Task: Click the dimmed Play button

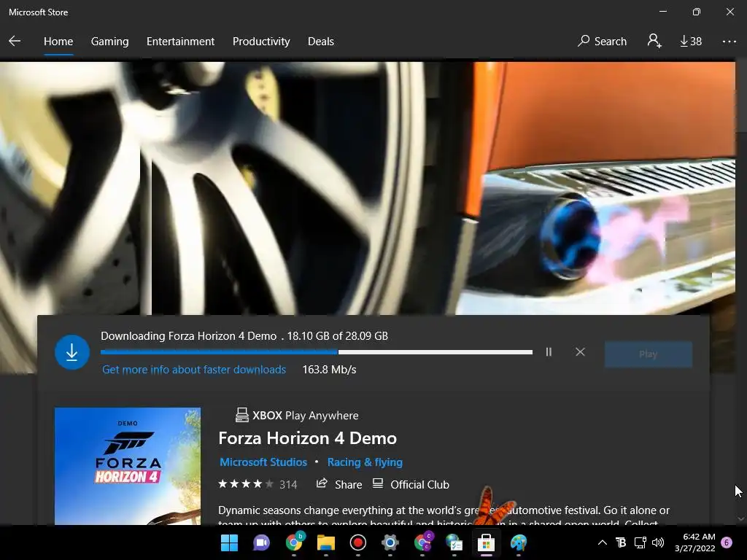Action: point(649,354)
